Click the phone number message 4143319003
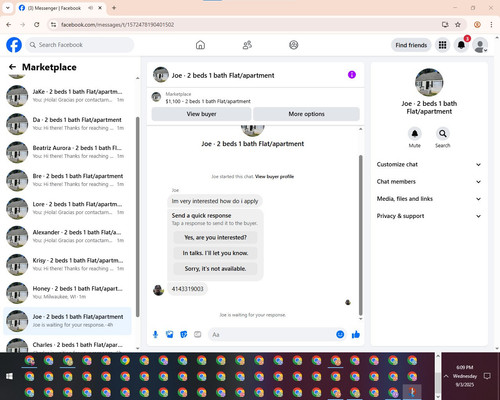 click(x=187, y=289)
